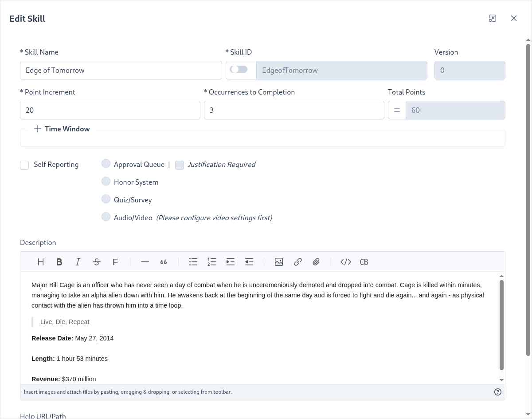Create a bulleted list
Viewport: 532px width, 419px height.
click(x=193, y=262)
